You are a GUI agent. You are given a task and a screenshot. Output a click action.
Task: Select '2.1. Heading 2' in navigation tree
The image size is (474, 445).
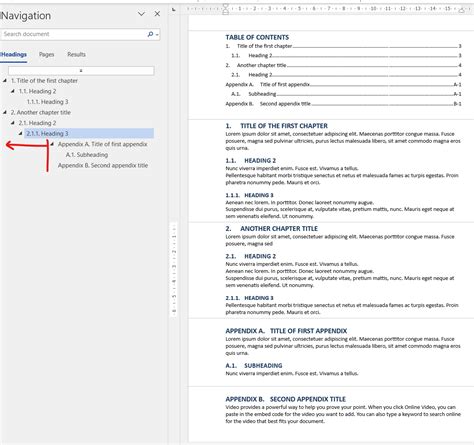(x=37, y=123)
